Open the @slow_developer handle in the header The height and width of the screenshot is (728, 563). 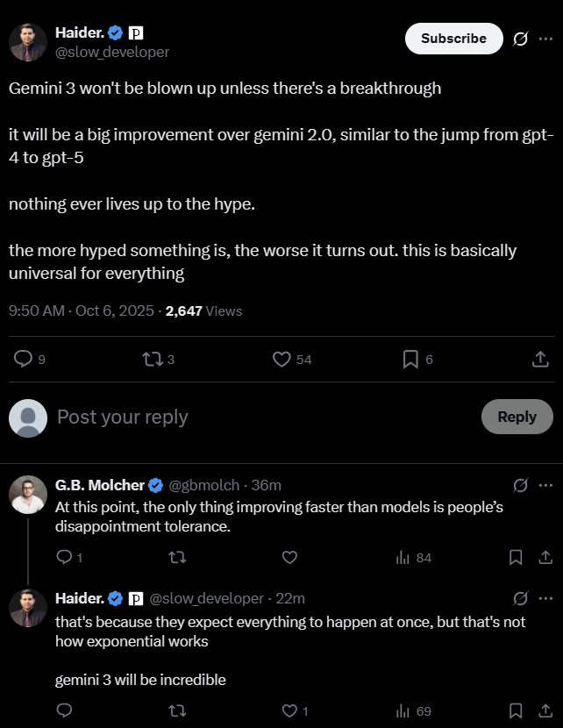click(112, 52)
